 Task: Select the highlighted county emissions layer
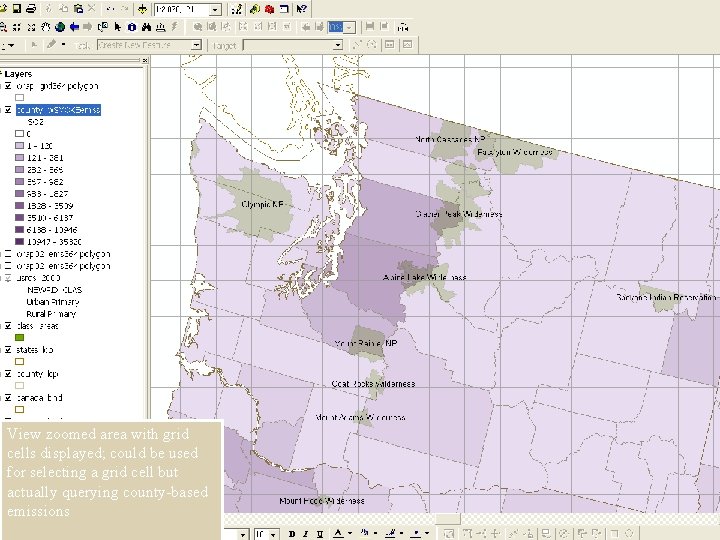pos(58,110)
